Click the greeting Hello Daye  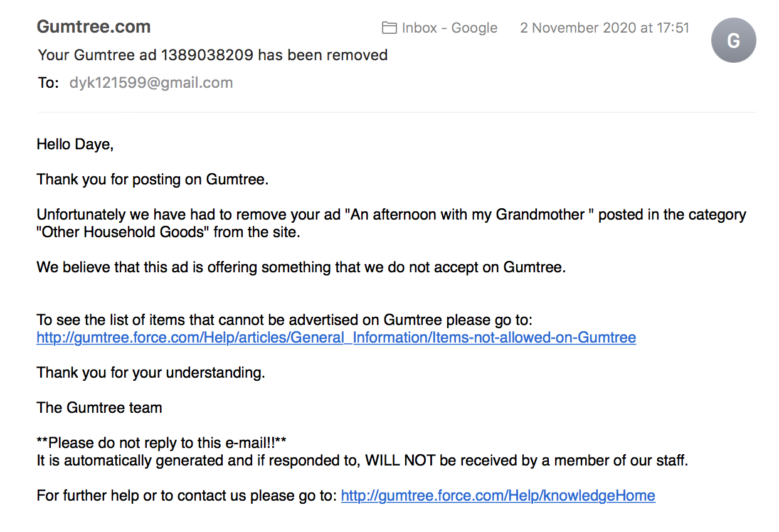(75, 144)
